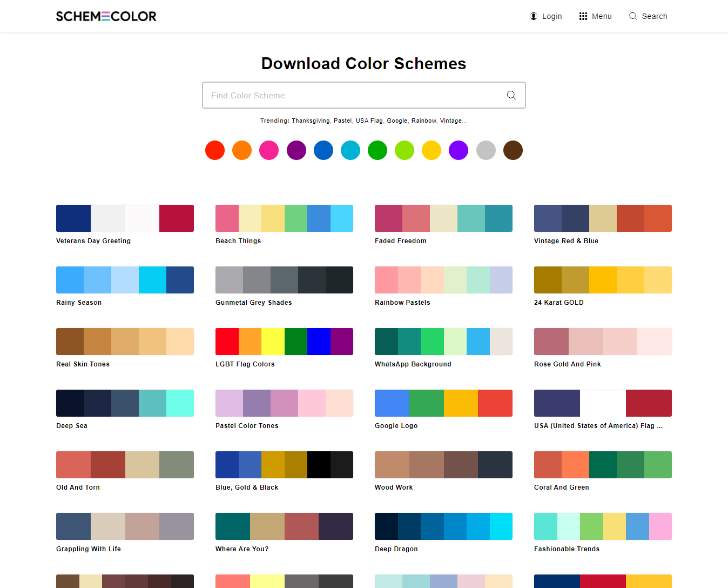Open the Menu grid icon
The width and height of the screenshot is (728, 588).
(x=582, y=16)
